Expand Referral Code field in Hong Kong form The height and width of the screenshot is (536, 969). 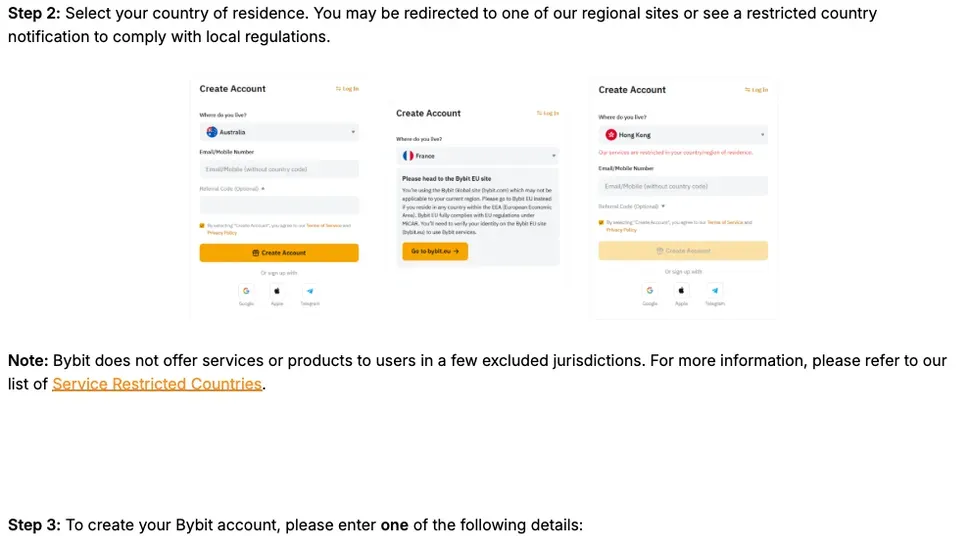click(x=663, y=206)
